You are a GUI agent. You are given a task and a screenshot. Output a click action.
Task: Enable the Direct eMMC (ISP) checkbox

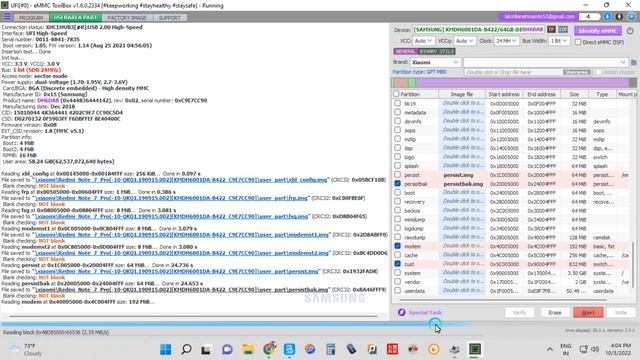578,42
